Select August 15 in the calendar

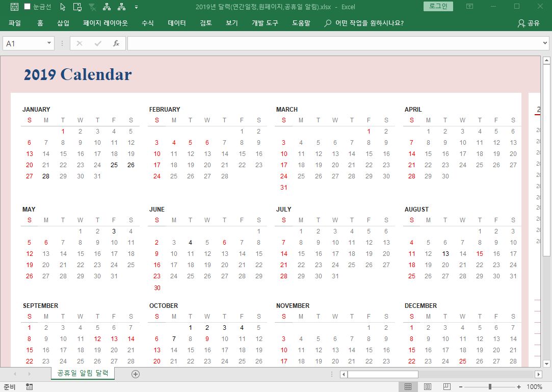tap(480, 253)
